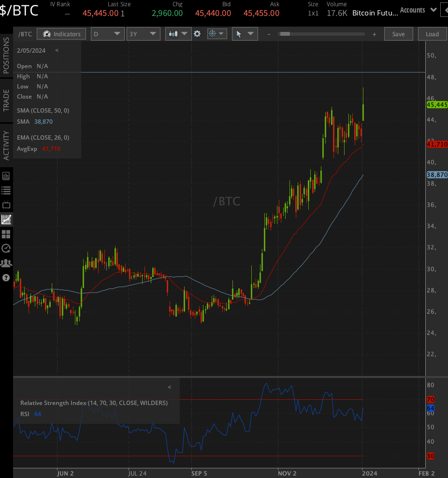Image resolution: width=448 pixels, height=478 pixels.
Task: Open the community people icon
Action: click(x=6, y=263)
